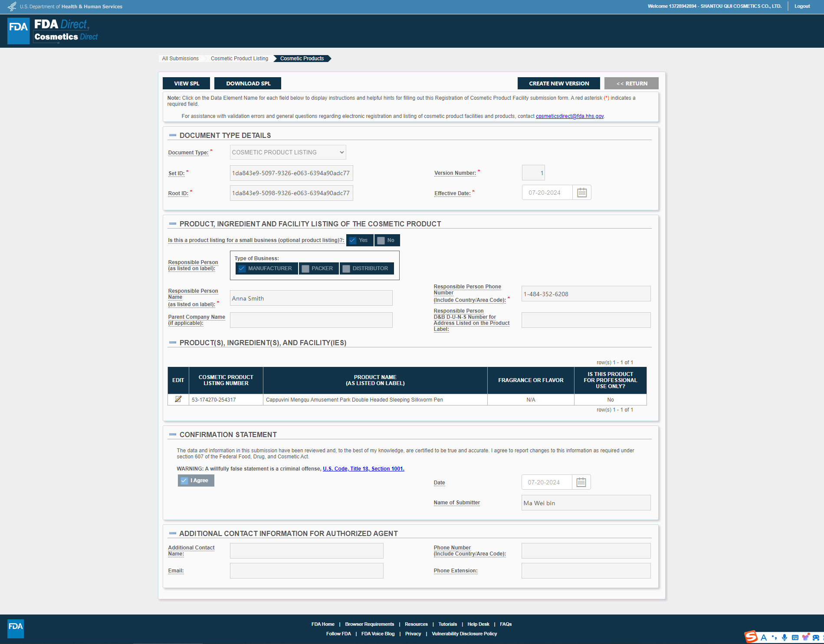Check the PACKER business type checkbox
This screenshot has width=824, height=644.
tap(305, 268)
